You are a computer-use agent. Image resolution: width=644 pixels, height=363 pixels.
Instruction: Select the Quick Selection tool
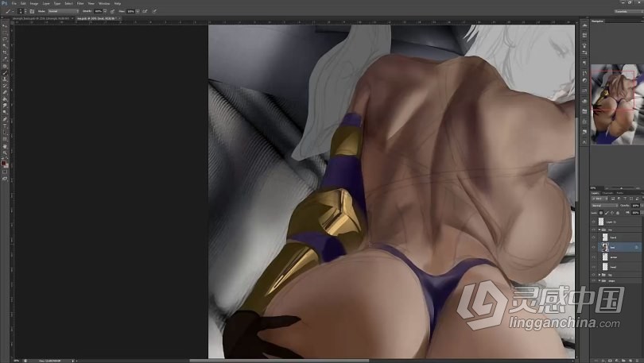coord(5,45)
